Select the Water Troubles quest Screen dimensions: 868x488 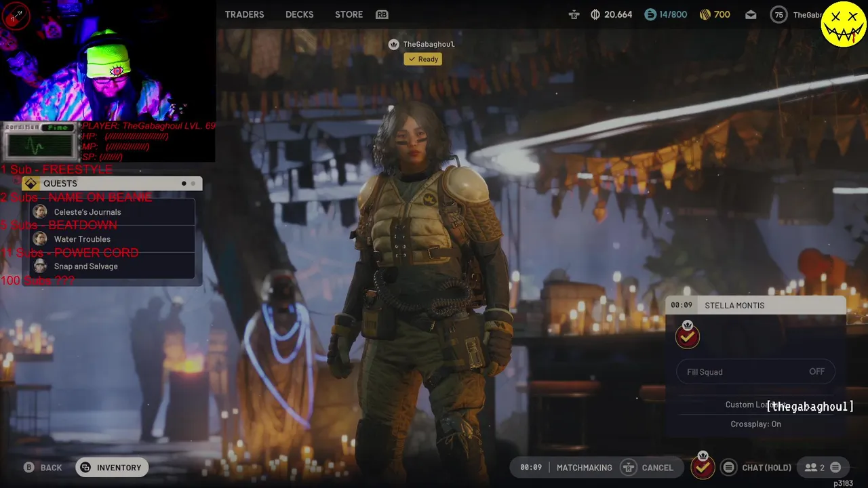(x=113, y=239)
